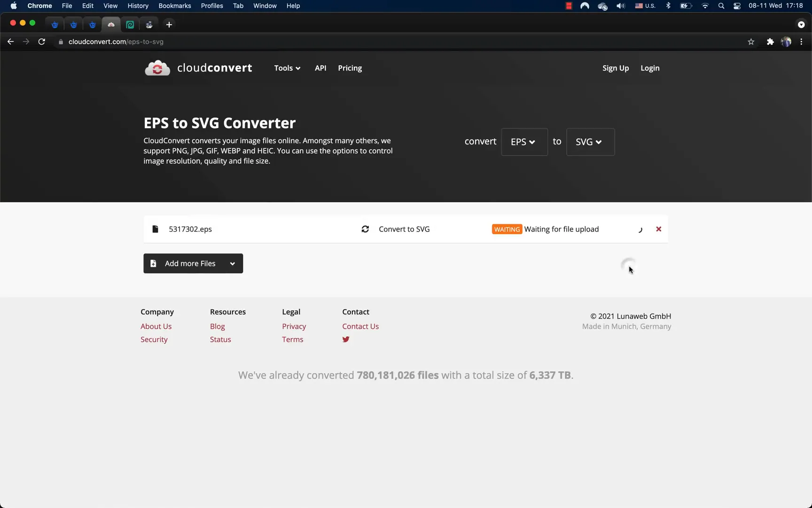Select the active cloudconvert tab

[111, 24]
